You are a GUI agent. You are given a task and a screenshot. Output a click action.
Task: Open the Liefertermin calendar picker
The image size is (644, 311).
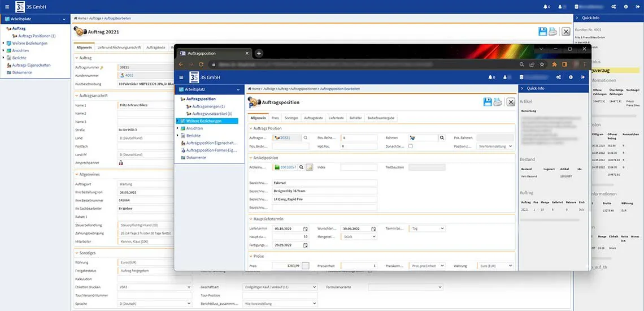pyautogui.click(x=306, y=229)
